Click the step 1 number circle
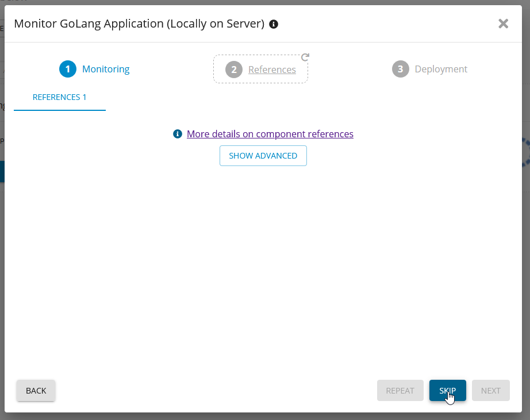Image resolution: width=530 pixels, height=420 pixels. click(68, 69)
